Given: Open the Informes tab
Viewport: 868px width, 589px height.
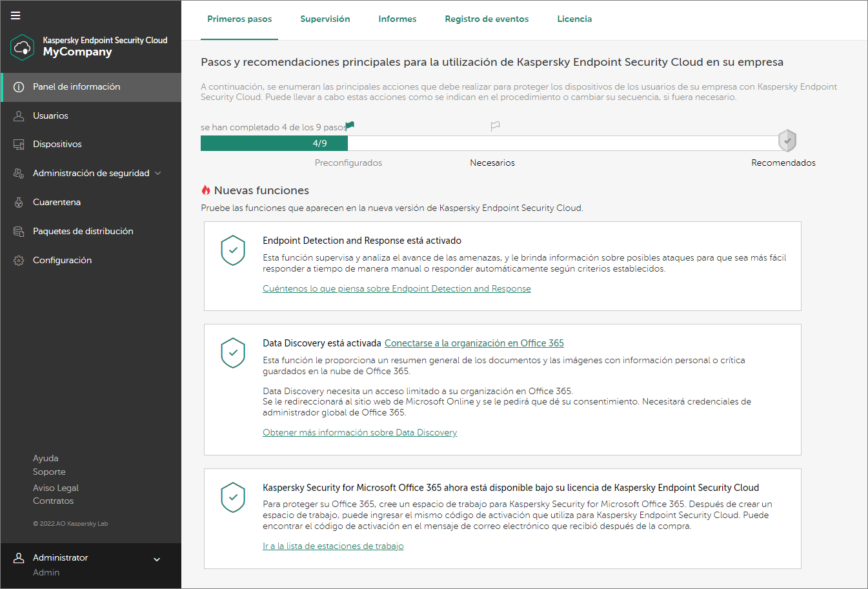Looking at the screenshot, I should tap(398, 19).
